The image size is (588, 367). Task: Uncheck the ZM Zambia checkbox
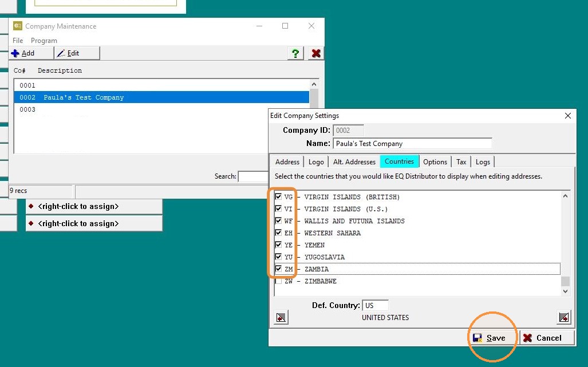(278, 269)
